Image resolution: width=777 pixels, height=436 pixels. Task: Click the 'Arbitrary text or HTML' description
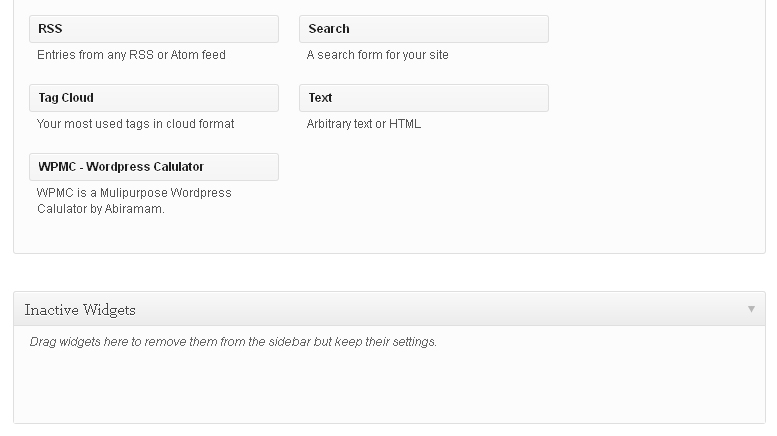pos(364,123)
